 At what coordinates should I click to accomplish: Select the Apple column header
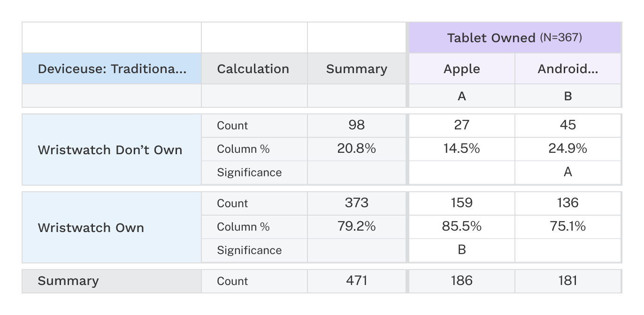pos(462,69)
